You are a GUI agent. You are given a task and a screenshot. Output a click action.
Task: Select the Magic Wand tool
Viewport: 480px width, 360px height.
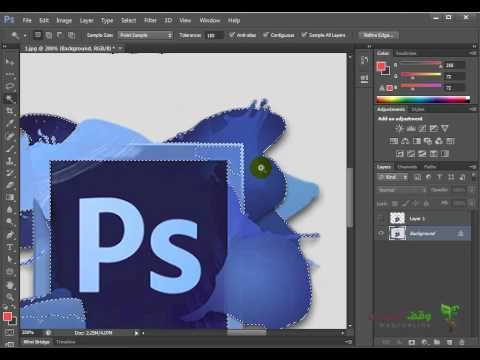[x=9, y=99]
